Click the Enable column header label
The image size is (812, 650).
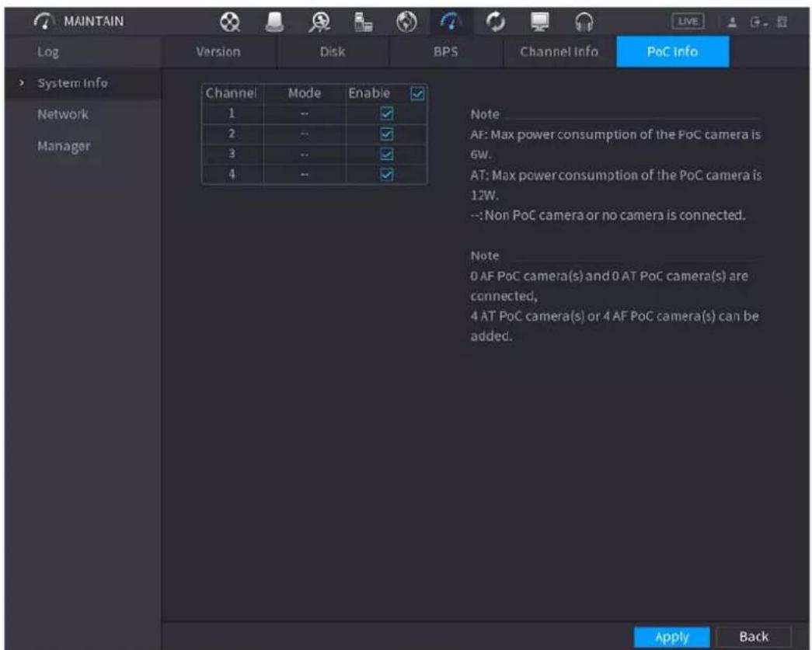click(x=369, y=94)
